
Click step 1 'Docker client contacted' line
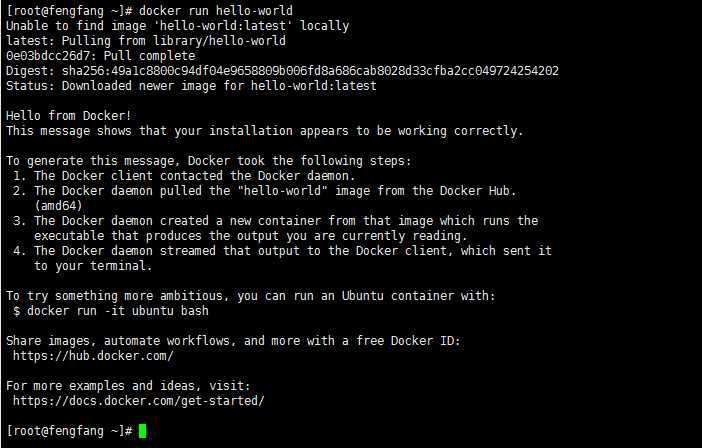point(184,175)
